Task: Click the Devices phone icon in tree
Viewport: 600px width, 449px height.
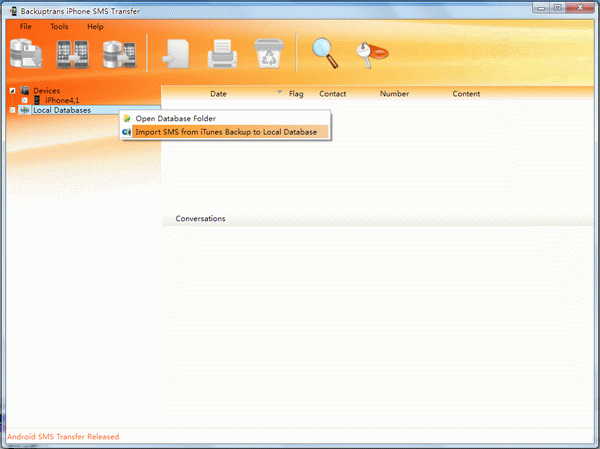Action: (x=25, y=91)
